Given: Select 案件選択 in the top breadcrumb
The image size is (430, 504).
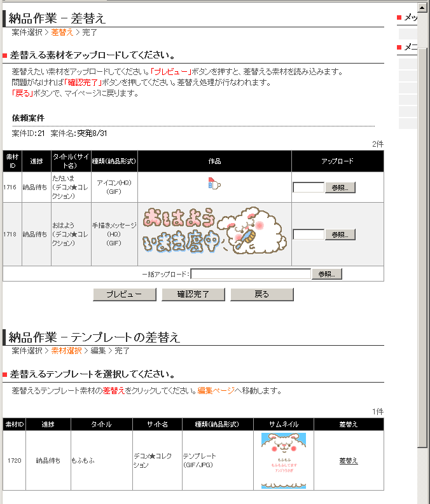Looking at the screenshot, I should click(27, 32).
